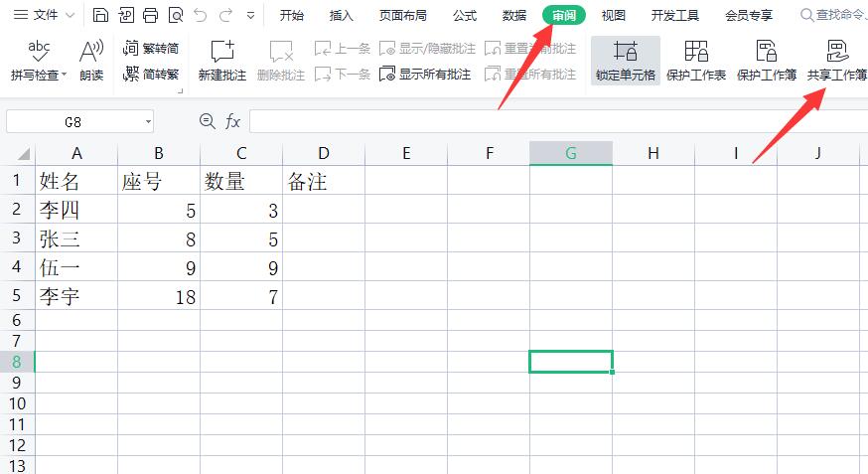Viewport: 868px width, 474px height.
Task: Click cell containing 张三
Action: coord(76,238)
